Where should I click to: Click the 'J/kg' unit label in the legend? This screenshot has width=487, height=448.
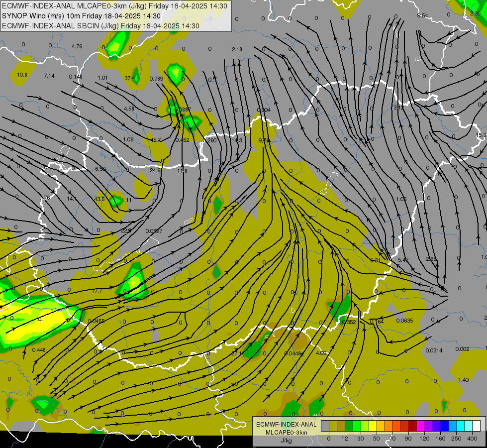pos(287,441)
